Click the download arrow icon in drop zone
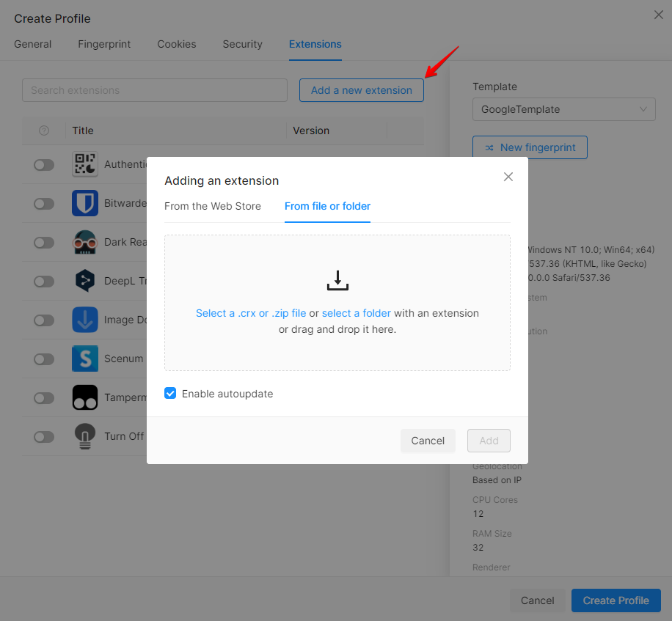Image resolution: width=672 pixels, height=621 pixels. [x=337, y=280]
